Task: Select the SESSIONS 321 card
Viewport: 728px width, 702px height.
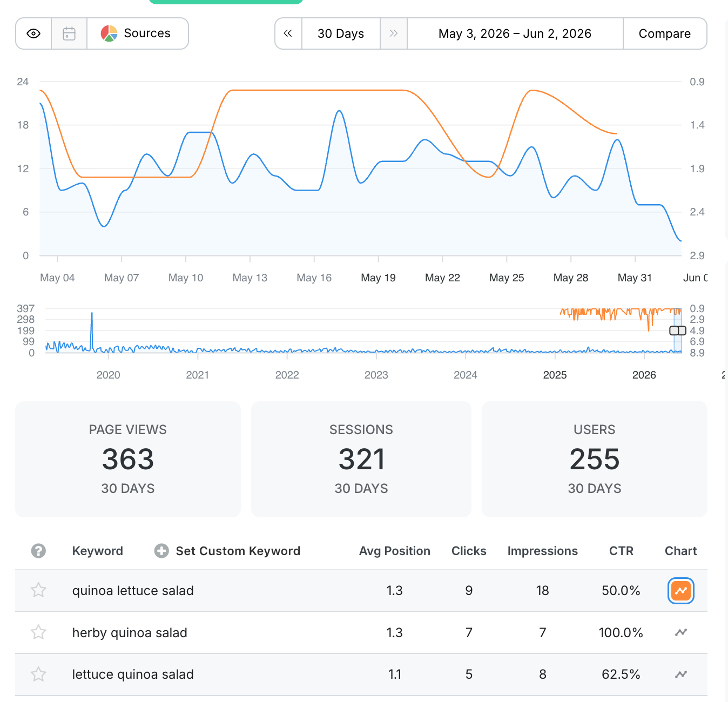Action: tap(361, 459)
